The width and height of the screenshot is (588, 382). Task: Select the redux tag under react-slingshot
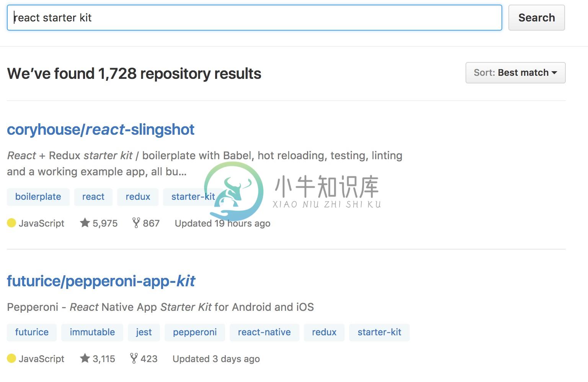coord(138,197)
